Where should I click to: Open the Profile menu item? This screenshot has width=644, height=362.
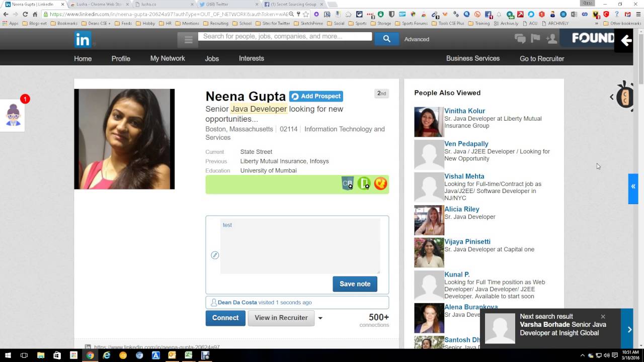point(121,58)
